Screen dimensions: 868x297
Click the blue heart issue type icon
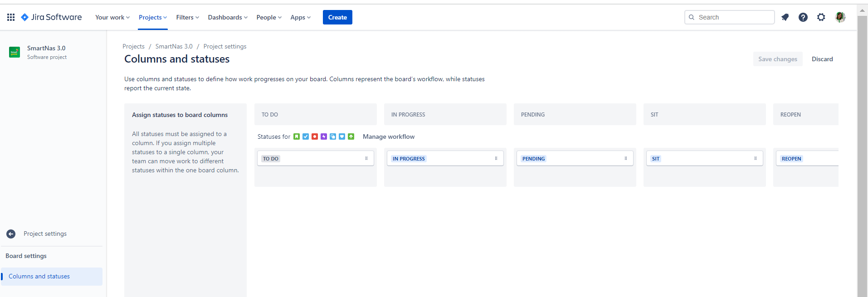[342, 136]
